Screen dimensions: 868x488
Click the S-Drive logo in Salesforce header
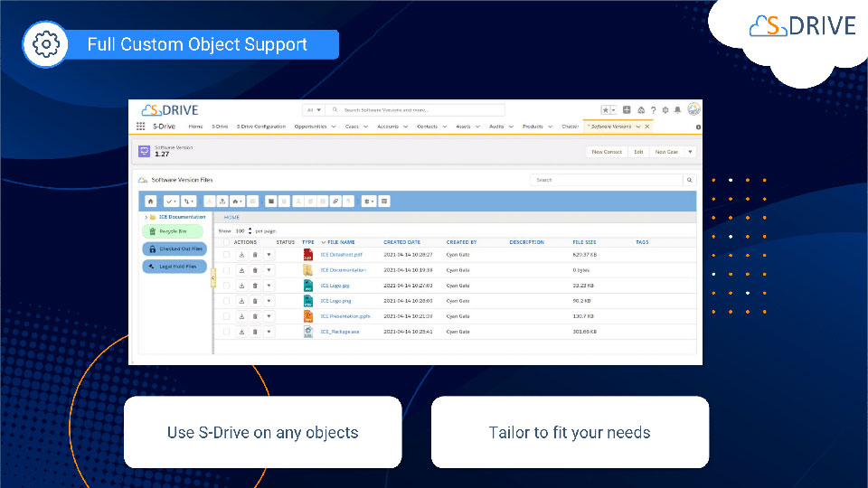[x=170, y=110]
